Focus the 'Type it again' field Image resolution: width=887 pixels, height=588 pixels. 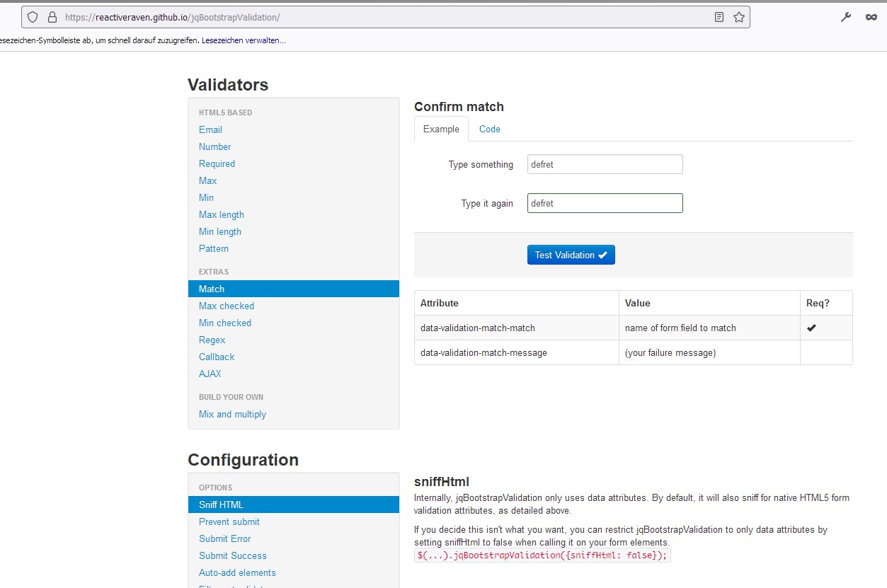[x=605, y=203]
